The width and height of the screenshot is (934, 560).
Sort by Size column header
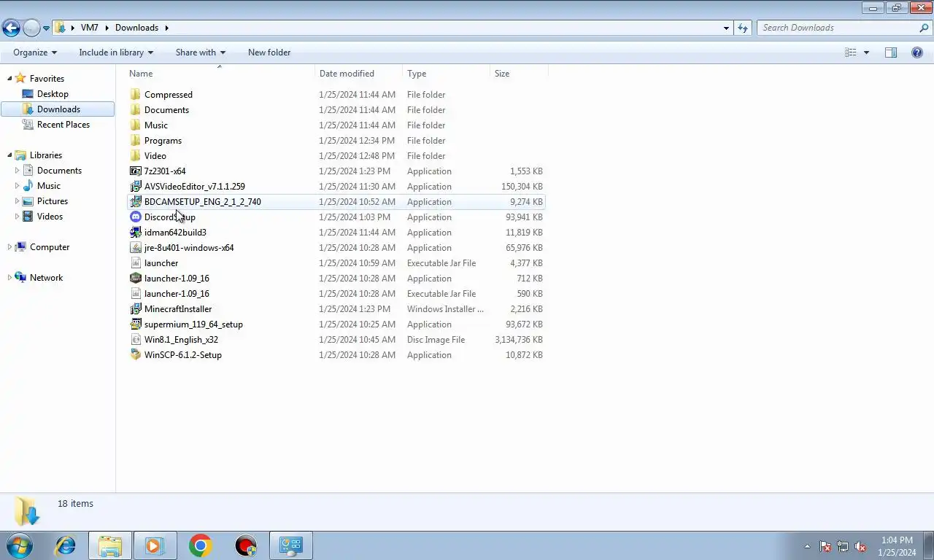coord(519,74)
